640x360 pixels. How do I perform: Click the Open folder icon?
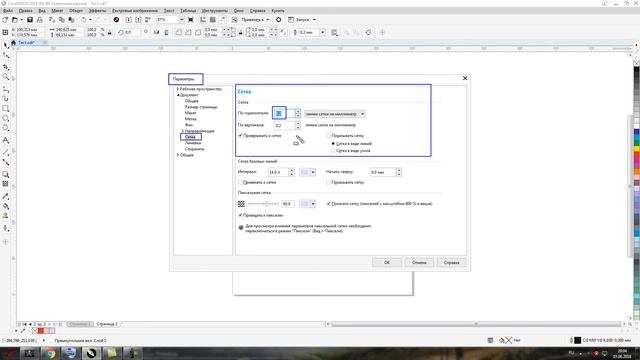point(15,20)
